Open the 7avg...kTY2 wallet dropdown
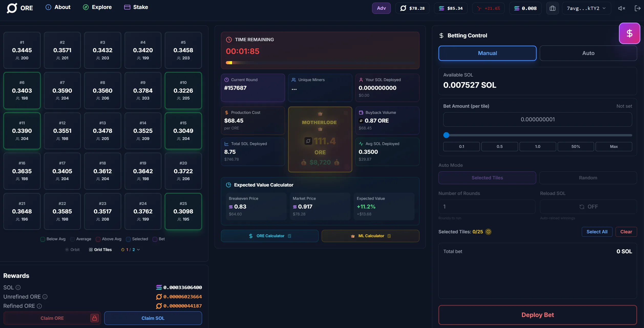Screen dimensions: 644x328 click(x=586, y=8)
